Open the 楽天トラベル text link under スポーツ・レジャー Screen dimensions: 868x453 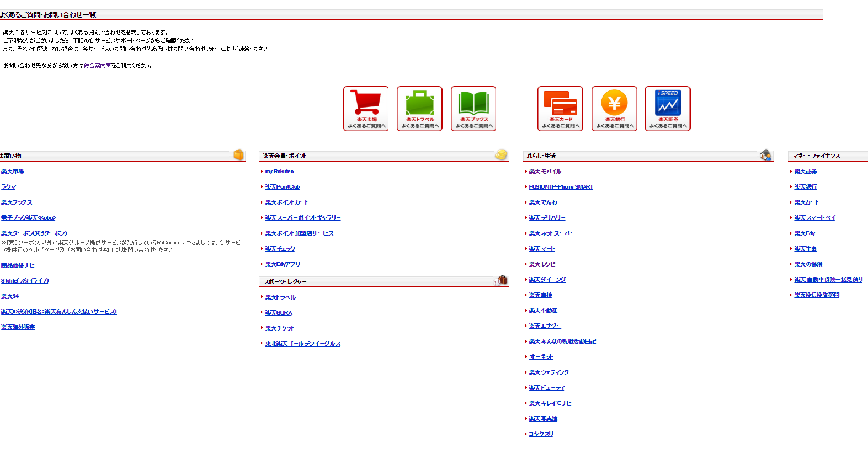pos(280,297)
